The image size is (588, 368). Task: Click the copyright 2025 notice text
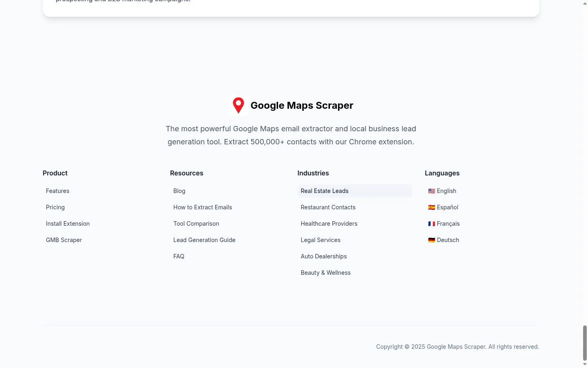(x=457, y=347)
